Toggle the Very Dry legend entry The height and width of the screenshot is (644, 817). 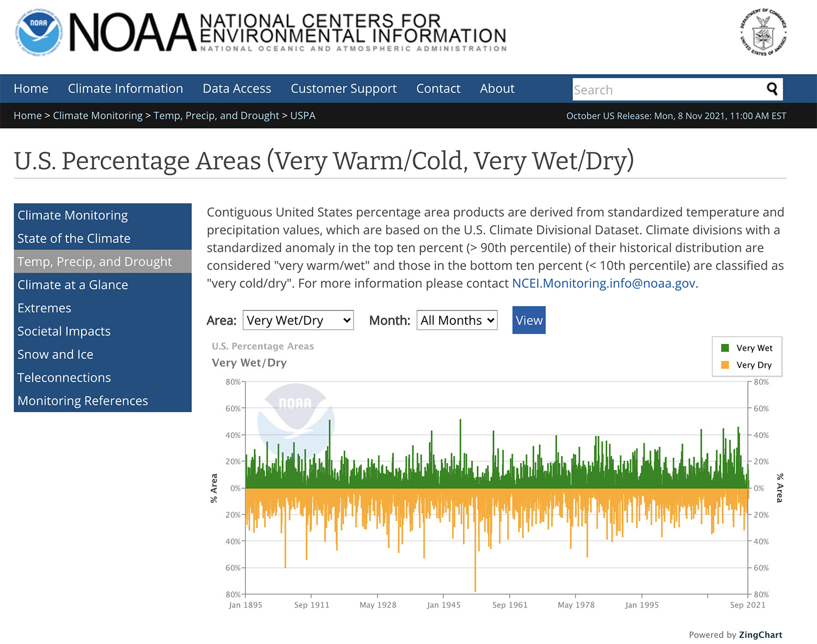tap(754, 365)
